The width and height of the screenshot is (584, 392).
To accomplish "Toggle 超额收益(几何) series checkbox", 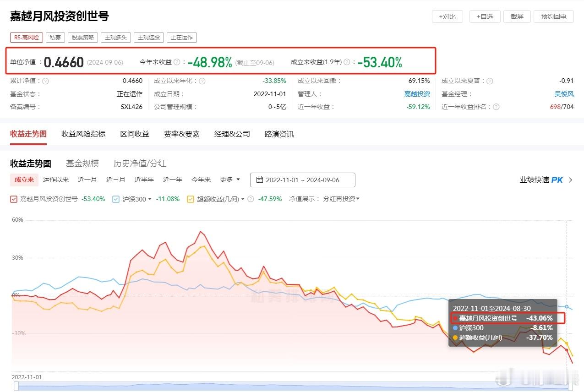I will point(191,199).
